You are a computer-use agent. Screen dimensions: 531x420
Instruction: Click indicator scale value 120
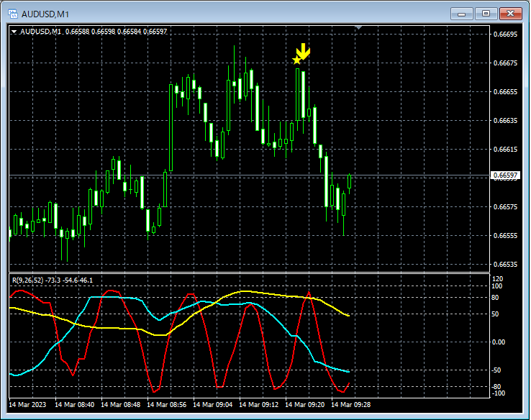pos(497,279)
